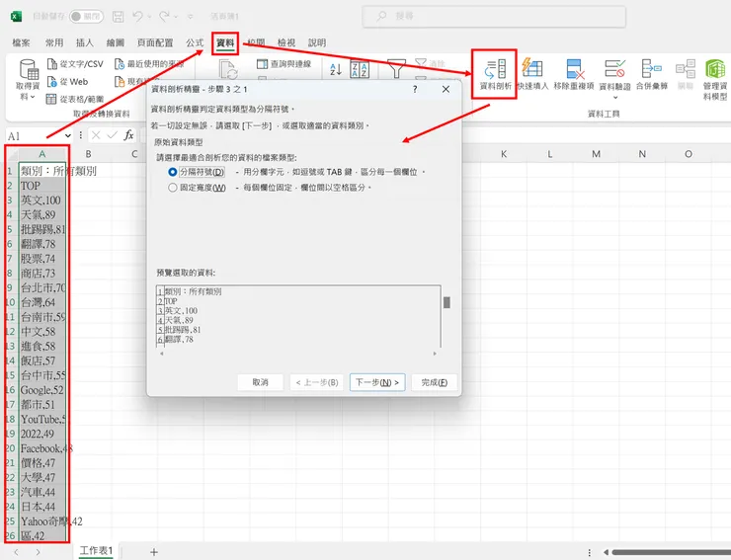The width and height of the screenshot is (731, 560).
Task: Click the Redo arrow icon
Action: click(x=164, y=17)
